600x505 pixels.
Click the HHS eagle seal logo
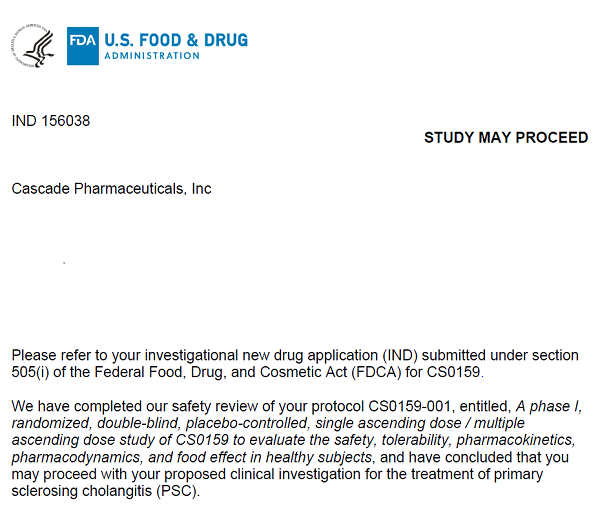37,46
